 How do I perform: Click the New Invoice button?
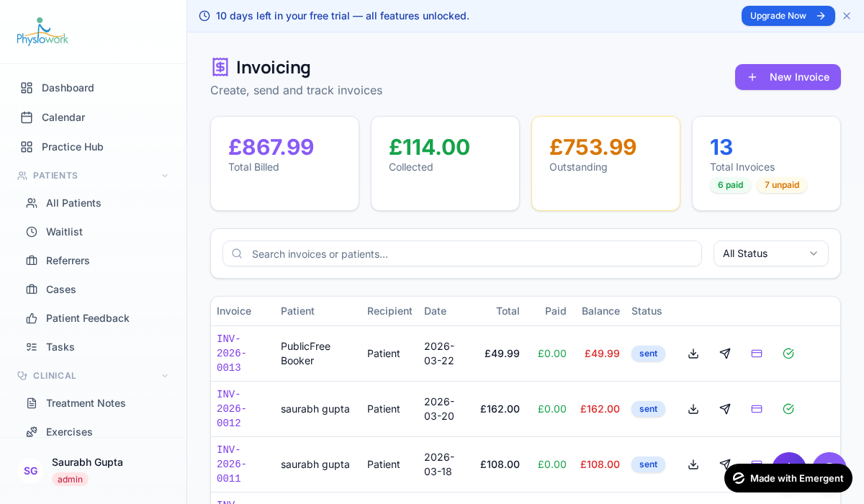pos(788,77)
